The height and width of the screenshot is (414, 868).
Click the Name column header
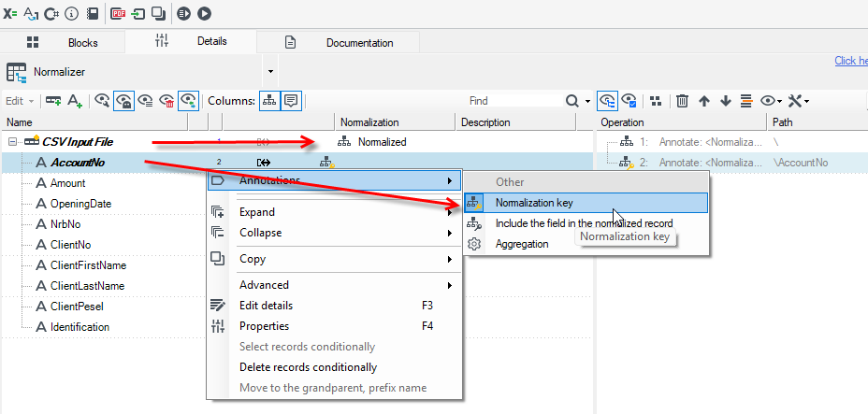point(94,122)
